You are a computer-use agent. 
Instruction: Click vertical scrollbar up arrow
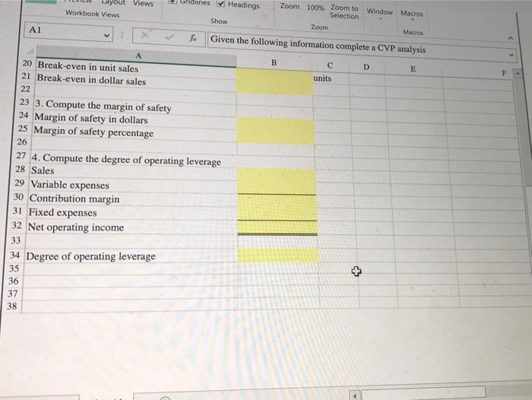pos(518,73)
